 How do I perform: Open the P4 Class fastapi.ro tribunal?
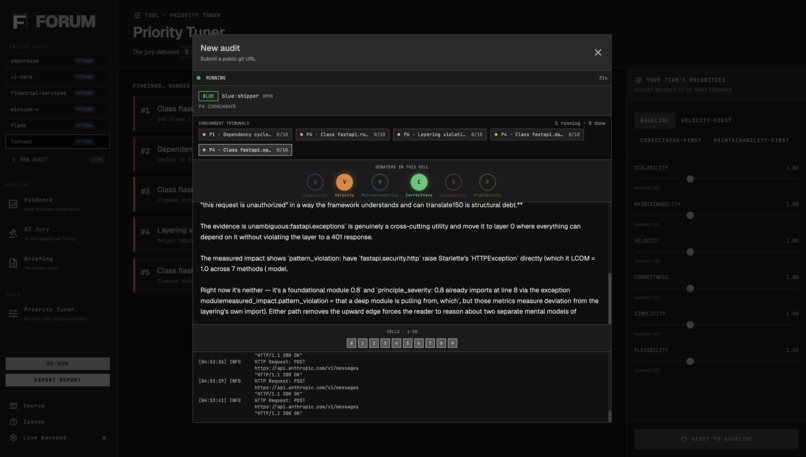[x=342, y=135]
